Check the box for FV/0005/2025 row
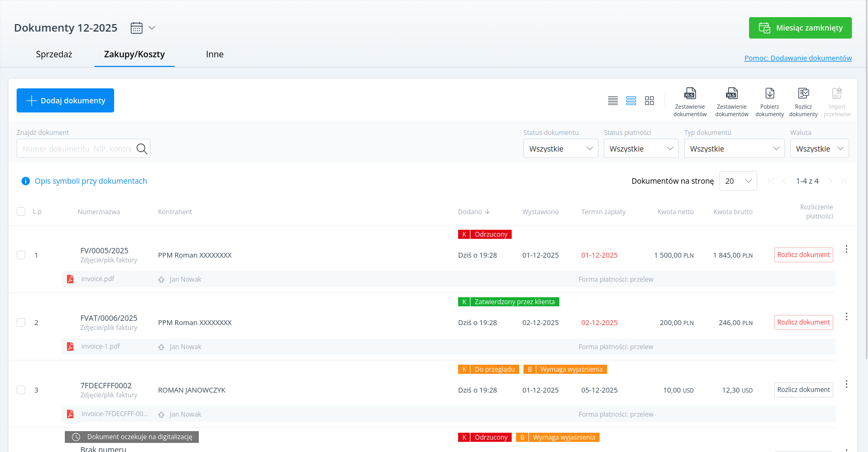The width and height of the screenshot is (868, 452). click(x=21, y=255)
